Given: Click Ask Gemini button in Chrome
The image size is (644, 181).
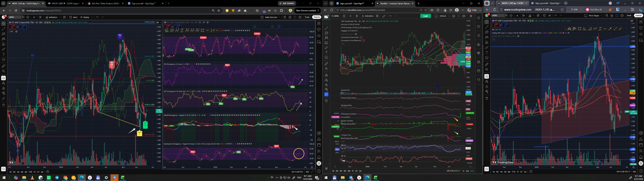Looking at the screenshot, I should [287, 3].
